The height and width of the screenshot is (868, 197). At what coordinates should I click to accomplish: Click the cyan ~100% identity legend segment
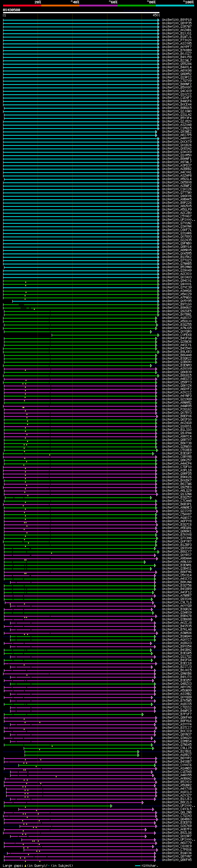(175, 6)
